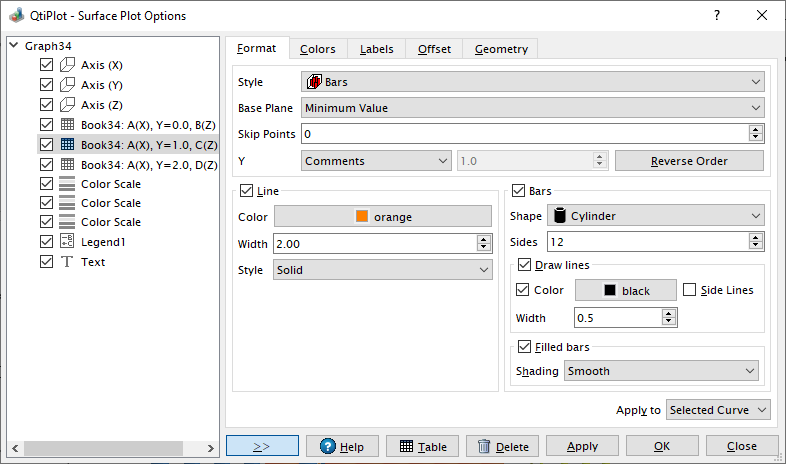
Task: Click the Reverse Order button
Action: pos(689,161)
